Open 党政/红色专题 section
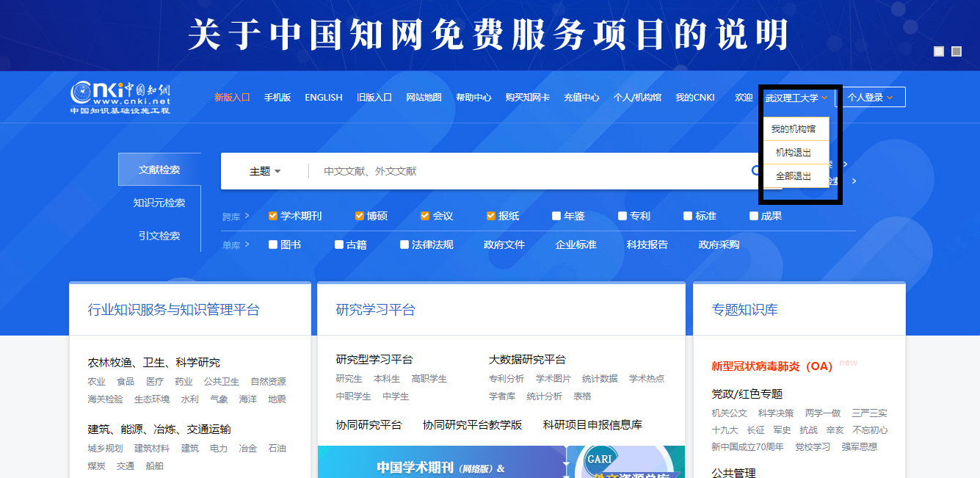The height and width of the screenshot is (478, 980). [747, 394]
